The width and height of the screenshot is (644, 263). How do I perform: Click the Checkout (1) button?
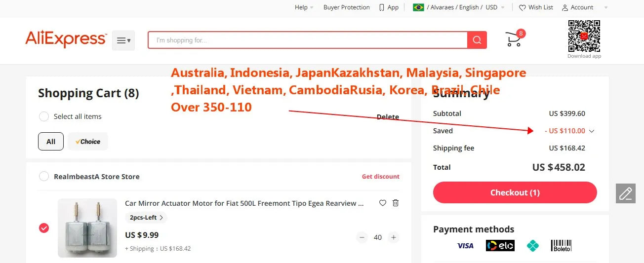coord(515,192)
